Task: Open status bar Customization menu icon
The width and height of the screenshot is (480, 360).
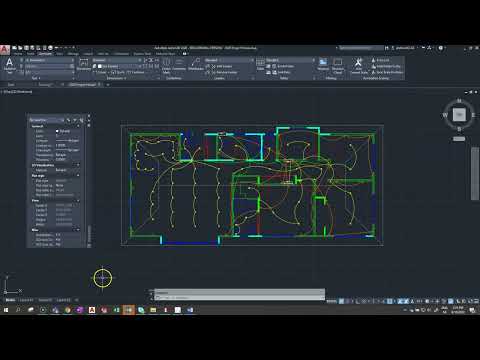Action: click(475, 301)
